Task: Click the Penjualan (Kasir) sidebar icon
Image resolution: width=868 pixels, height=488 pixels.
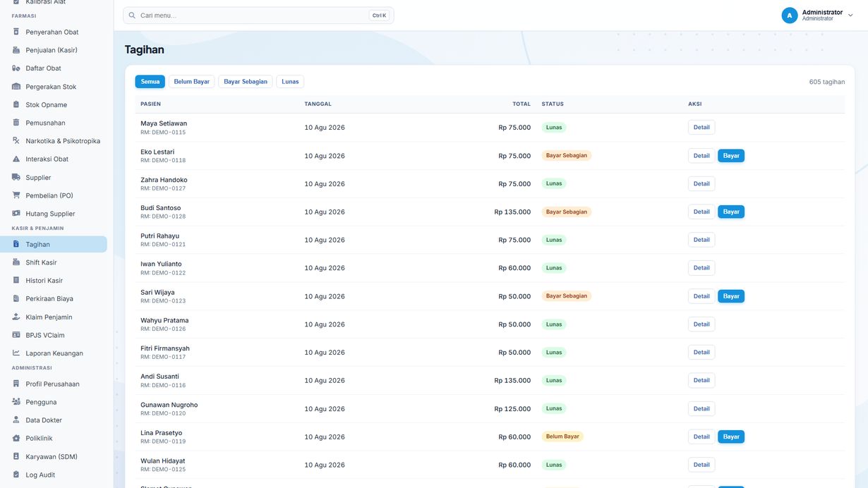Action: pos(16,50)
